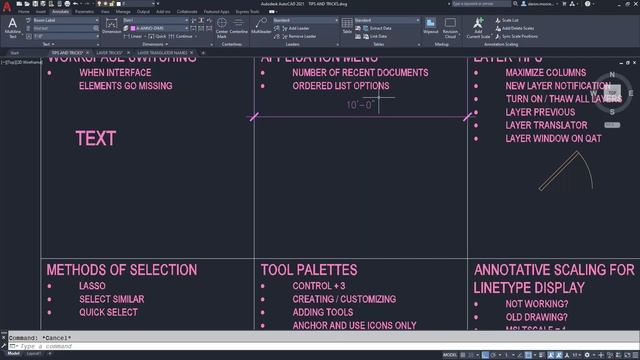Select the Wipeout tool
Viewport: 640px width, 360px height.
point(431,26)
